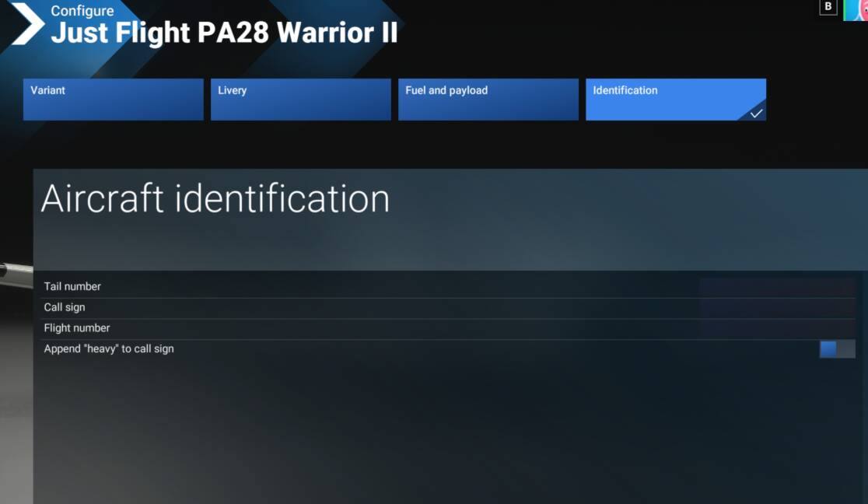Switch to the Variant tab
This screenshot has width=868, height=504.
coord(113,100)
